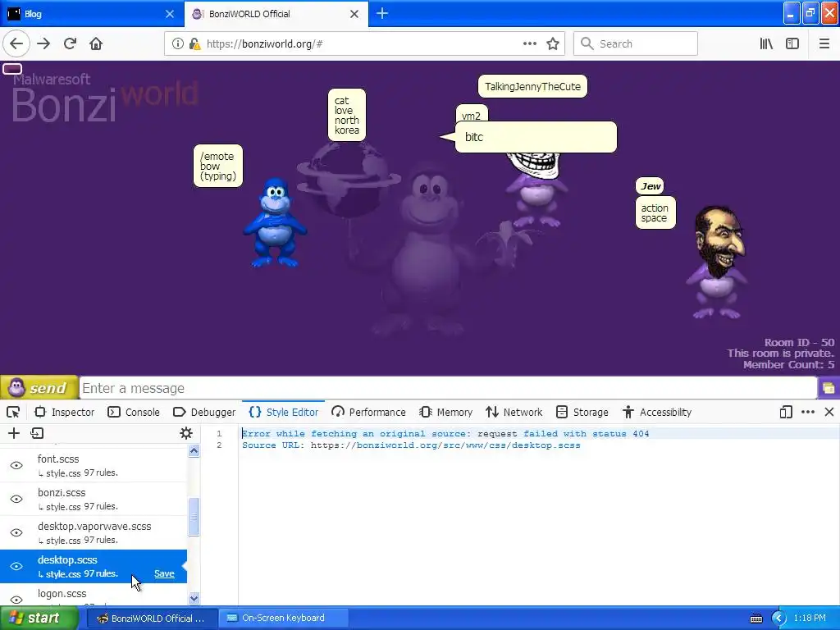The width and height of the screenshot is (840, 630).
Task: Bookmark this page with the star icon
Action: [x=553, y=44]
